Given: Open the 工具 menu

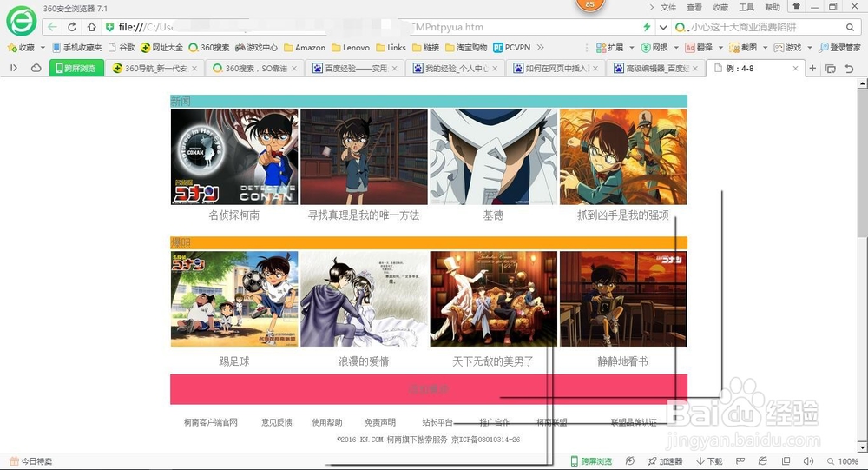Looking at the screenshot, I should pyautogui.click(x=746, y=7).
